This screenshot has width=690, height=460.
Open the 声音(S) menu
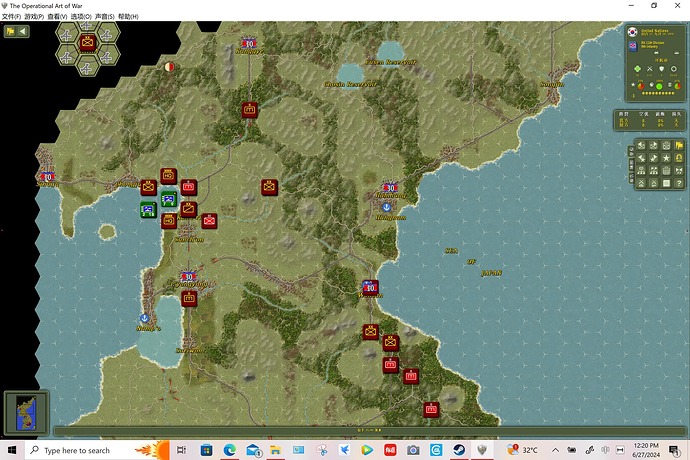[105, 16]
